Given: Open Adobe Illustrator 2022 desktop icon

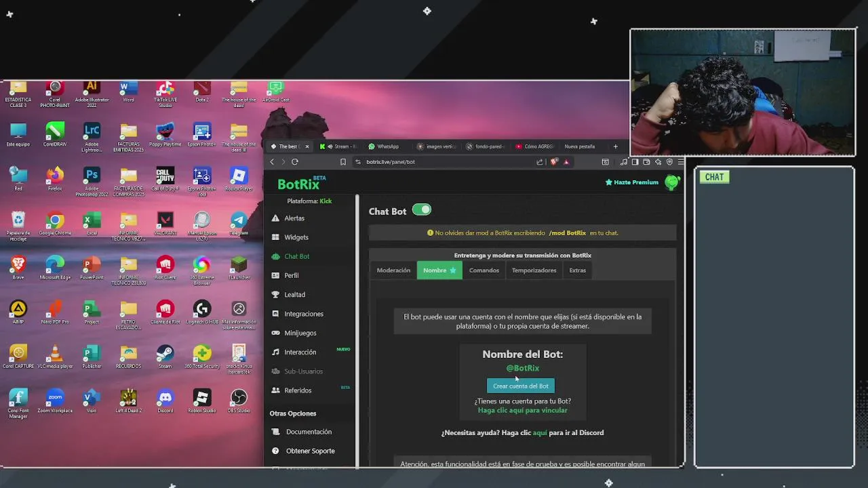Looking at the screenshot, I should 92,94.
